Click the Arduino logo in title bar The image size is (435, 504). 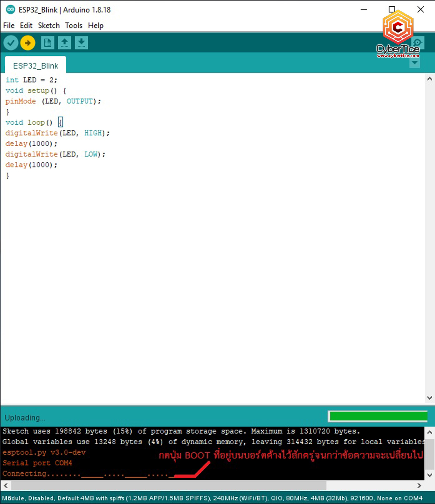pyautogui.click(x=10, y=10)
